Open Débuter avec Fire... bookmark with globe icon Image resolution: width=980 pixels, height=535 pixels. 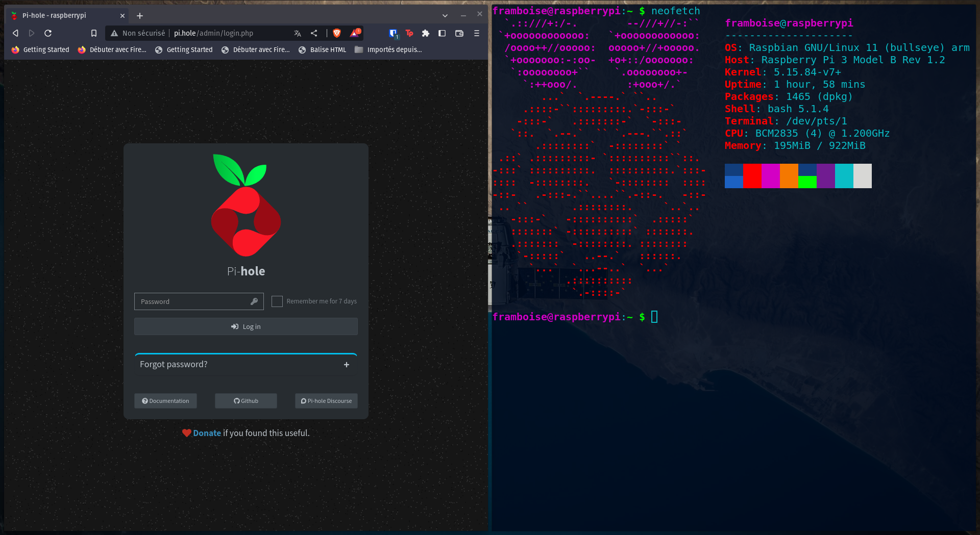[x=255, y=49]
